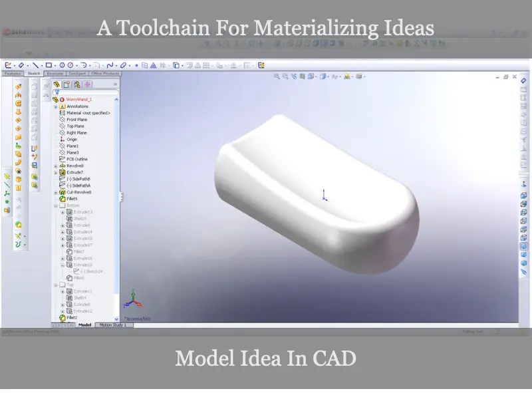Open the ConfigurationManager tab icon
The height and width of the screenshot is (399, 532).
[77, 84]
